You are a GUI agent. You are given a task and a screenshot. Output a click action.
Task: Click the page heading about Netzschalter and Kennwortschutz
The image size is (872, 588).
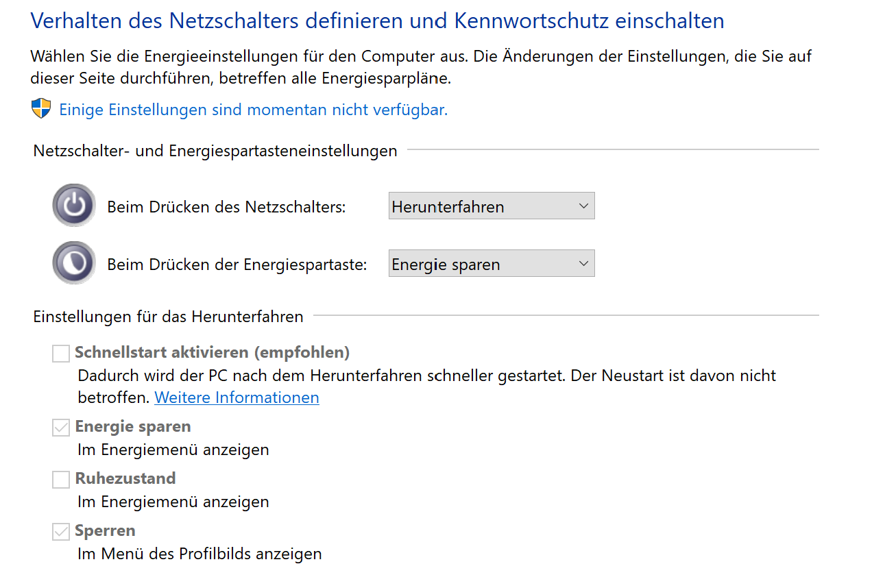(377, 21)
